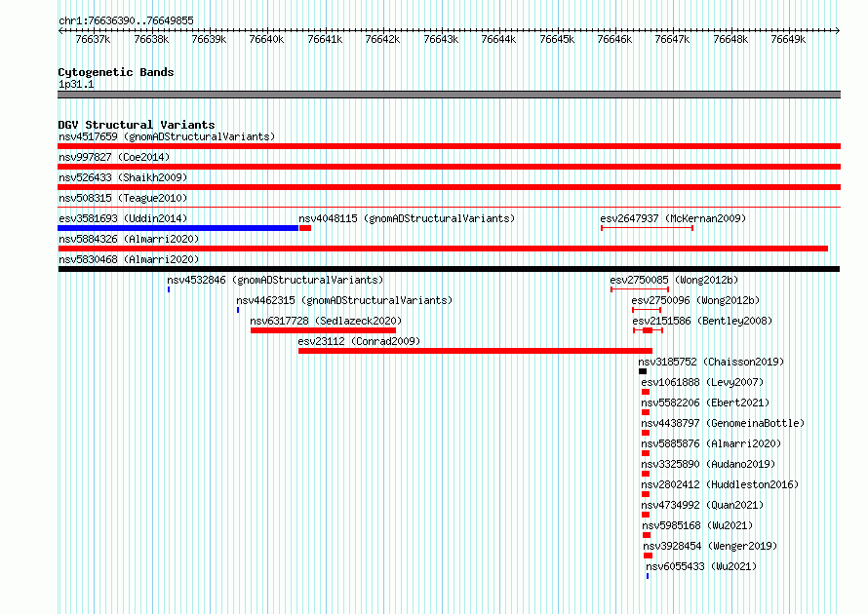Click the nsv3185752 (Chaisson2019) label
Image resolution: width=868 pixels, height=614 pixels.
[x=711, y=362]
